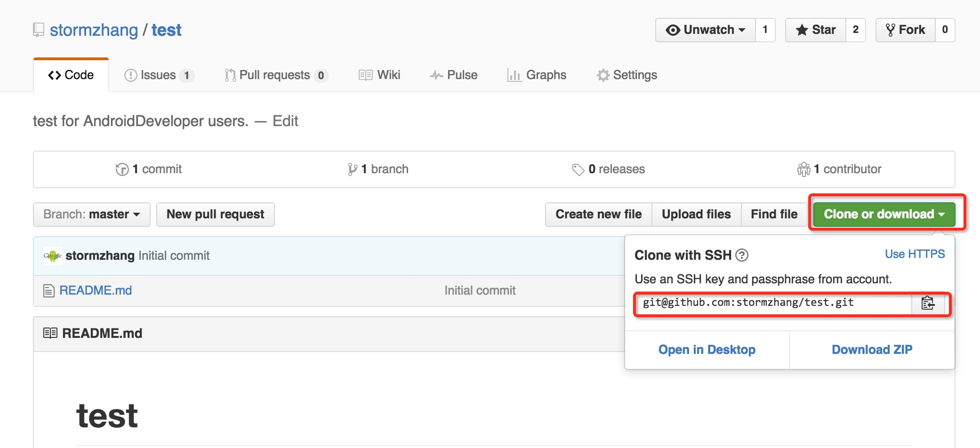
Task: Open the Settings tab
Action: pos(627,74)
